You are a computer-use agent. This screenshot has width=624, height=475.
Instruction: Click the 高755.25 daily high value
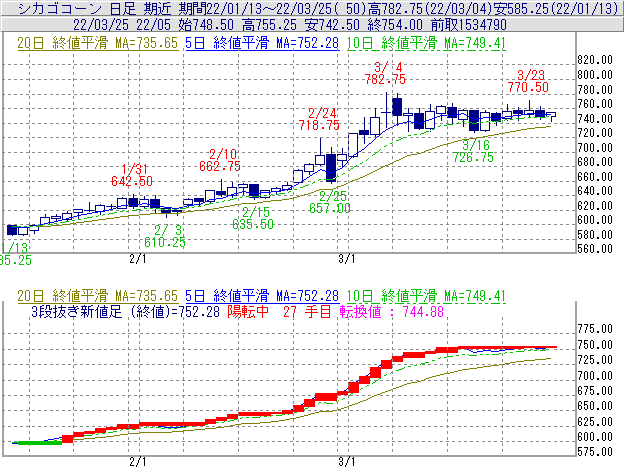point(269,25)
